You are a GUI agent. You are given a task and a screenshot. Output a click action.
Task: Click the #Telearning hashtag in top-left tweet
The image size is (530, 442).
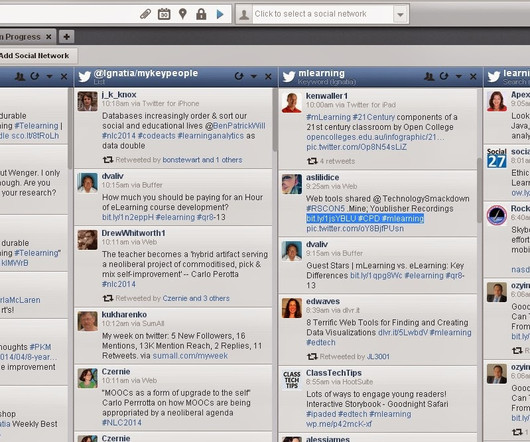tap(37, 126)
